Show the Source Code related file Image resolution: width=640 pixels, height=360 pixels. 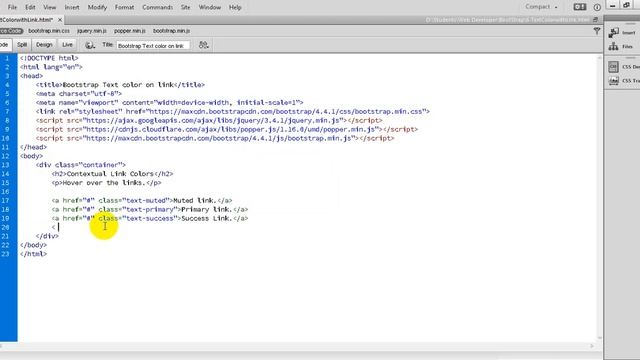point(11,31)
